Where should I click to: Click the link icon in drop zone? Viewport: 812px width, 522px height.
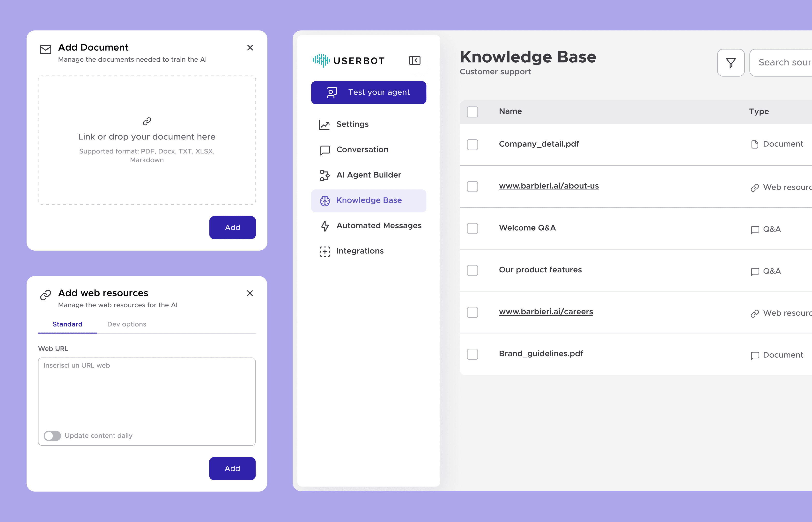point(147,121)
